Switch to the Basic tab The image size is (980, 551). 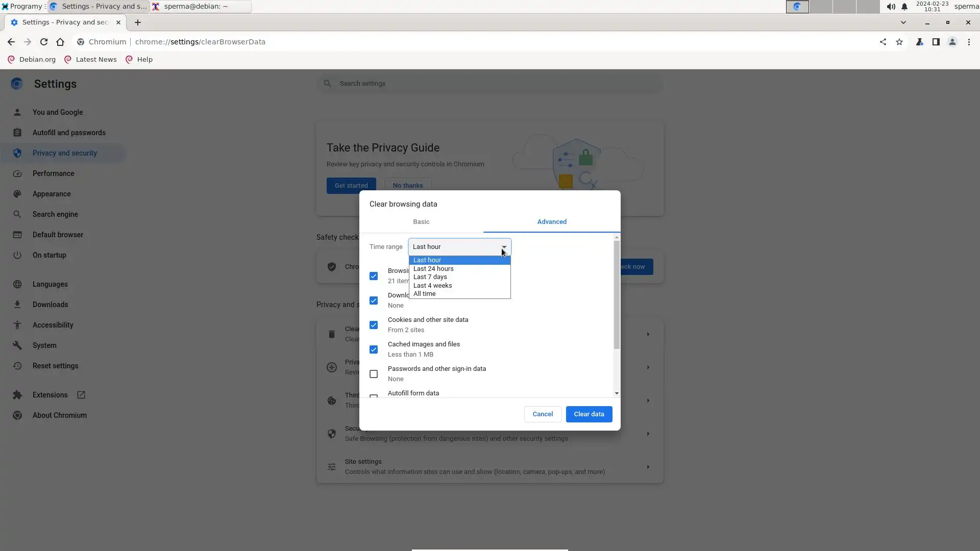[x=421, y=222]
